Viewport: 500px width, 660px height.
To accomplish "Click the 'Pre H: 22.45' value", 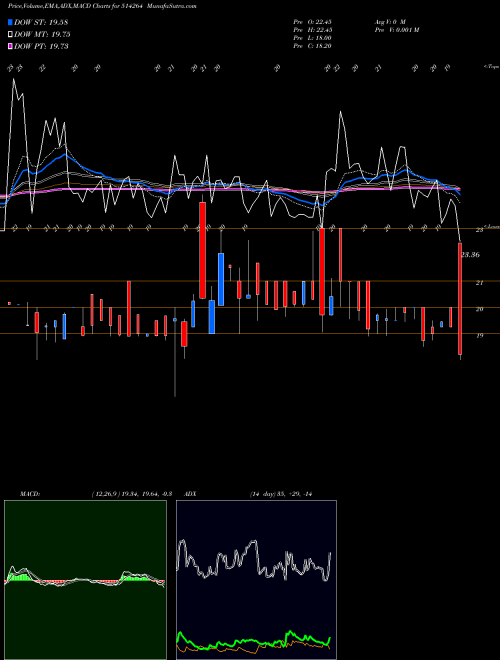I will click(312, 30).
